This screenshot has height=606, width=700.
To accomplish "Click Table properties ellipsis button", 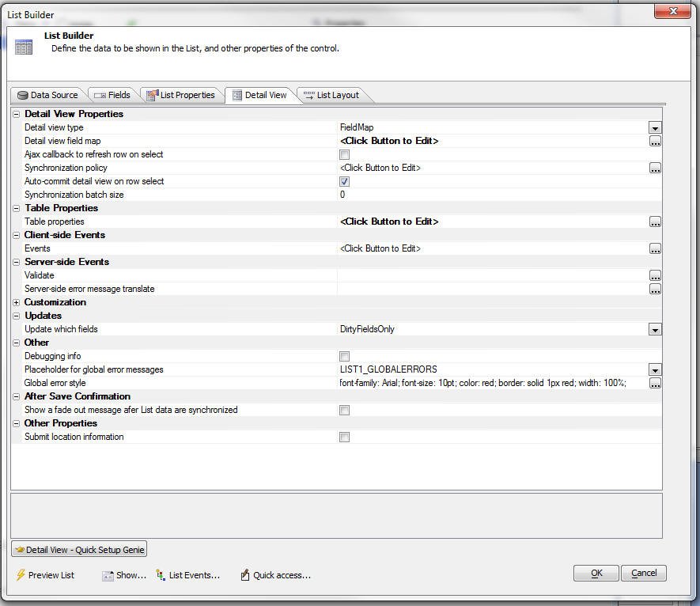I will click(x=655, y=222).
